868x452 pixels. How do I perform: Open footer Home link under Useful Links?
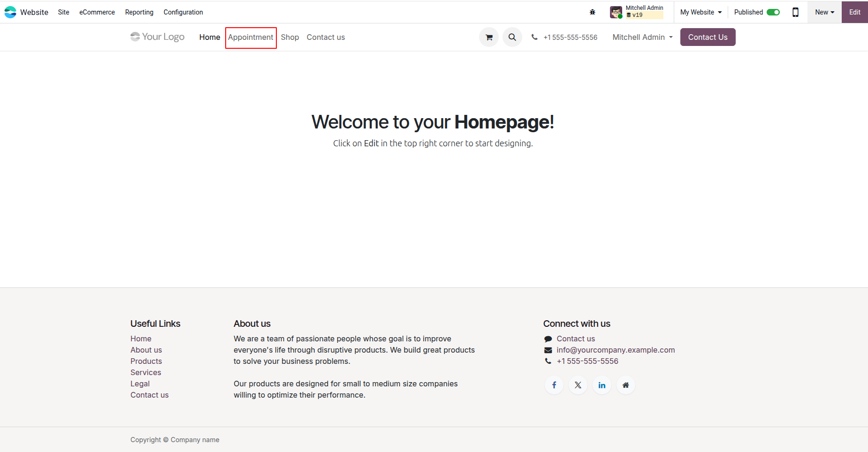141,339
